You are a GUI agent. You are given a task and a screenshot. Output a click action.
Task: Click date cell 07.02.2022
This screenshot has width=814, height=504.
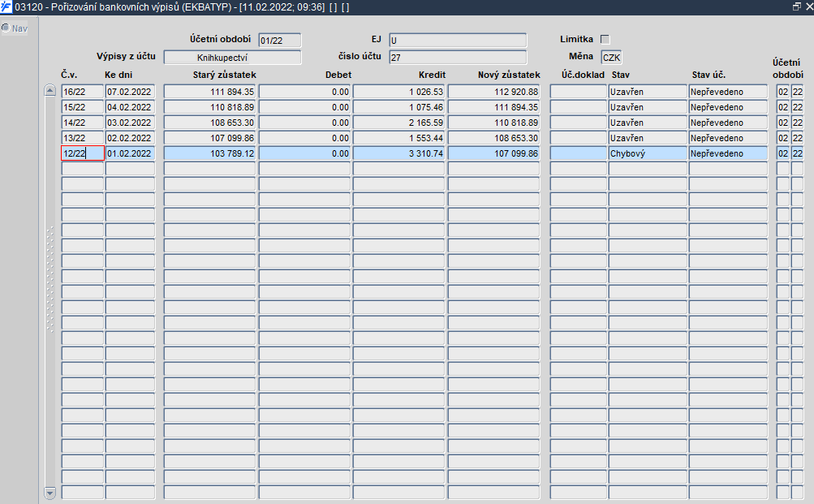(x=131, y=92)
